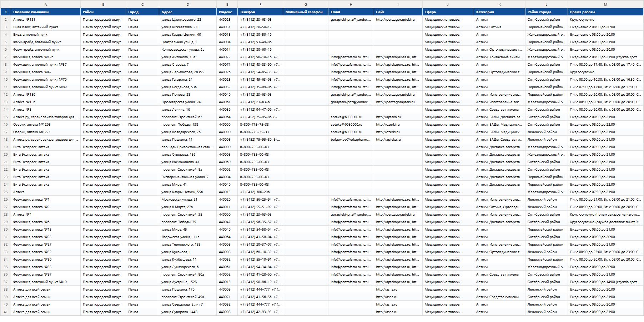This screenshot has height=322, width=644.
Task: Select the address 'улица Лермонтова, 28 к22'
Action: pos(188,72)
